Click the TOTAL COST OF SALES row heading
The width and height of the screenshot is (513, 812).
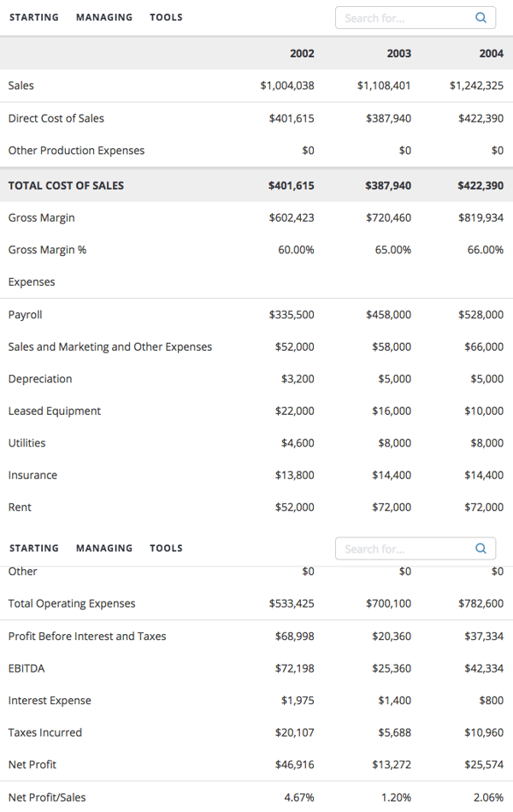coord(66,186)
